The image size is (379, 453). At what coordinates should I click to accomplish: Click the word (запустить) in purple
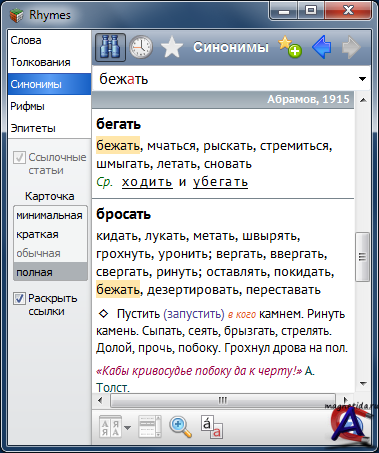point(194,314)
